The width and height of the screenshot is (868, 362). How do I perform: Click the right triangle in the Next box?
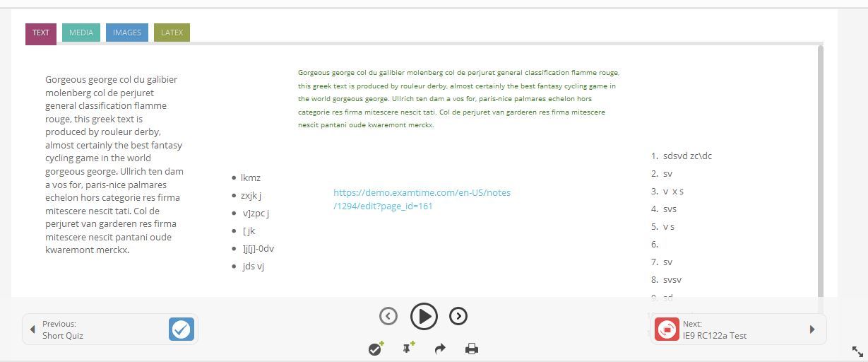812,329
